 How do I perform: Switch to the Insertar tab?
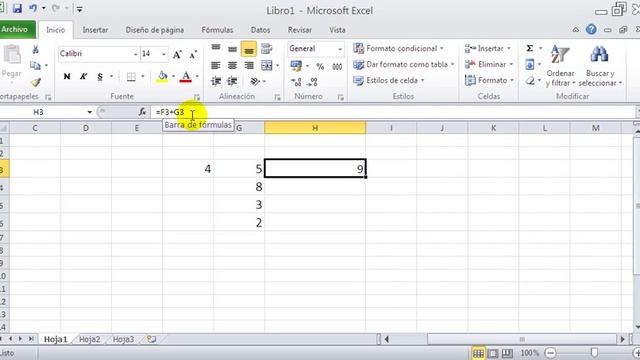click(95, 30)
